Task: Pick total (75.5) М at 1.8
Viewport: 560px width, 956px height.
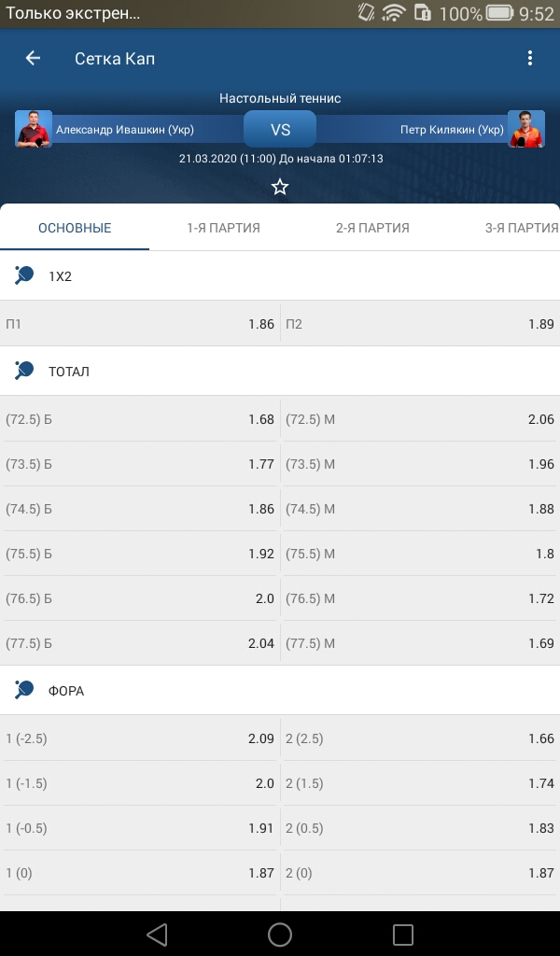Action: pyautogui.click(x=420, y=554)
